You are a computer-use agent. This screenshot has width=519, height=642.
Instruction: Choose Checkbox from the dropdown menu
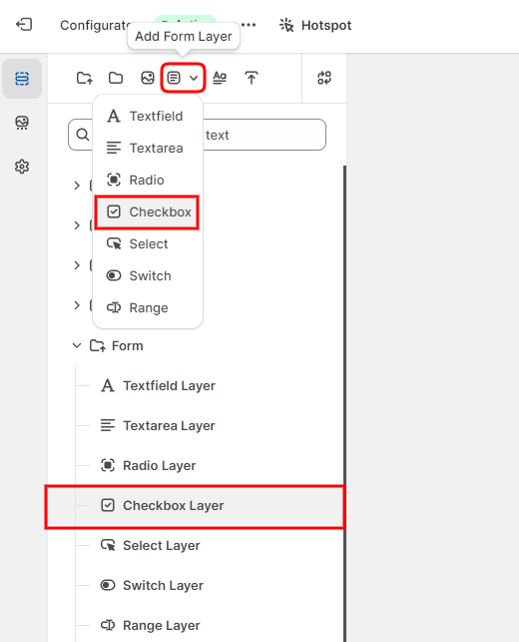tap(148, 212)
